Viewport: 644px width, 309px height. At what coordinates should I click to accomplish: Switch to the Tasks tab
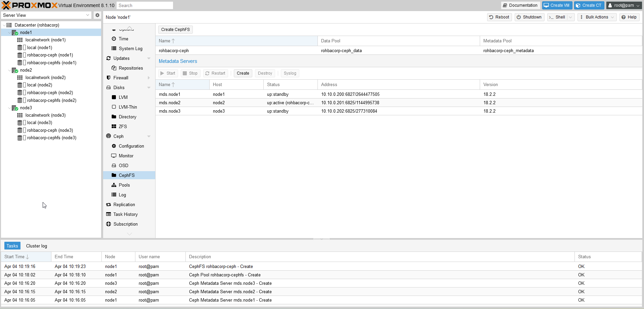pos(12,246)
